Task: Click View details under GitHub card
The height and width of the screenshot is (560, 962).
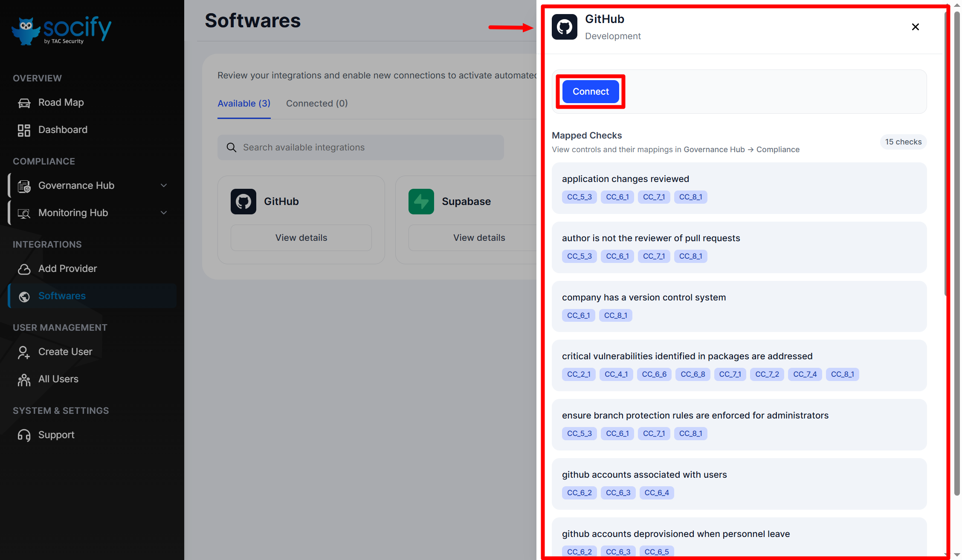Action: point(301,238)
